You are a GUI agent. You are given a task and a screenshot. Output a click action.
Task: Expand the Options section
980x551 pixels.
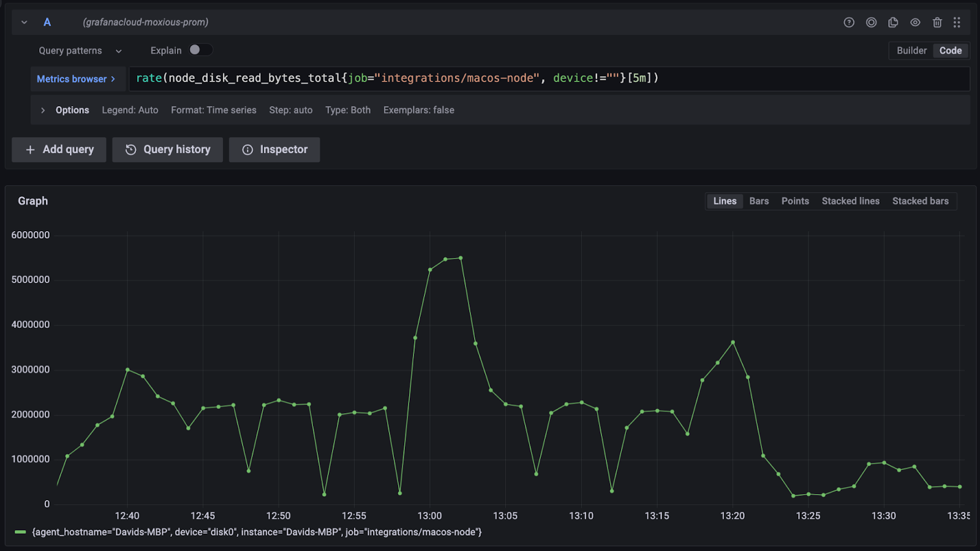point(43,110)
